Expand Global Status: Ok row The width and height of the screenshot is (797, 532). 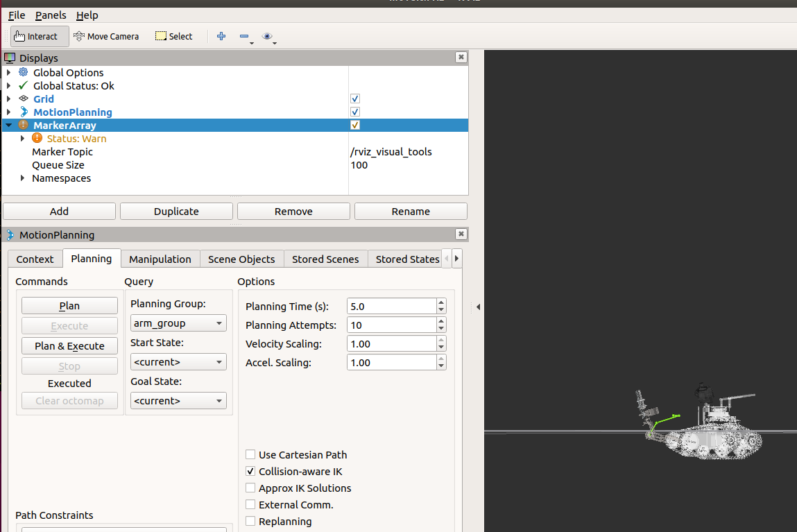[x=8, y=86]
